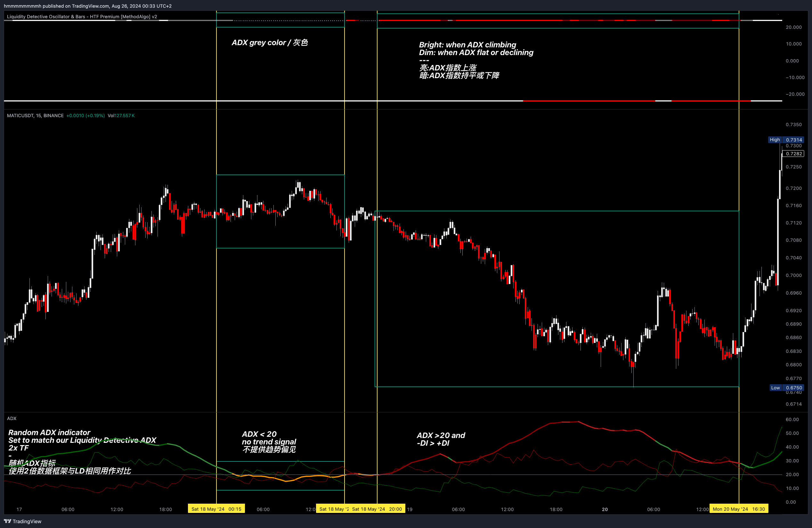The height and width of the screenshot is (528, 812).
Task: Click the TradingView logo at bottom left
Action: 22,521
